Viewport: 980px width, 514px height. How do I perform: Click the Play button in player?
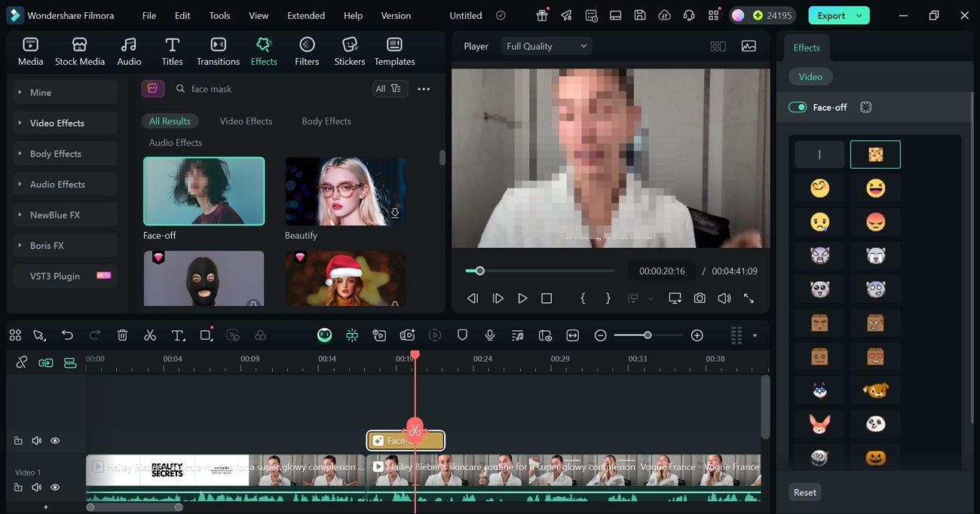coord(522,298)
